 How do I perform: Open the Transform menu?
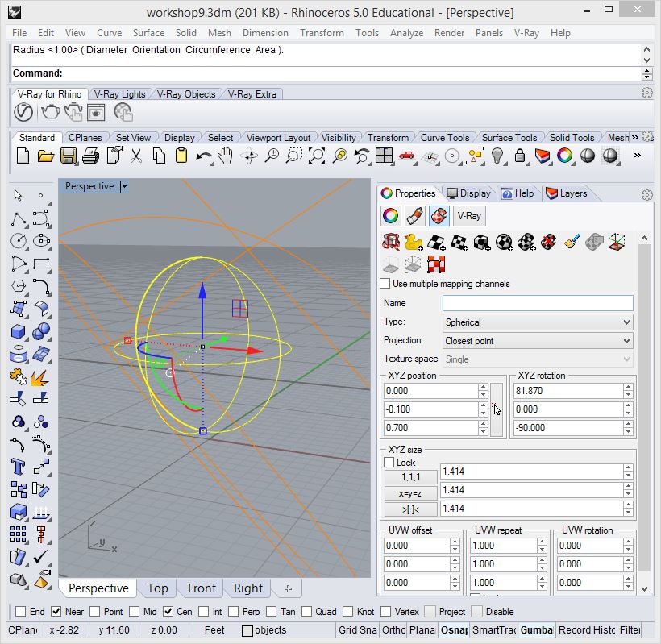[x=322, y=33]
